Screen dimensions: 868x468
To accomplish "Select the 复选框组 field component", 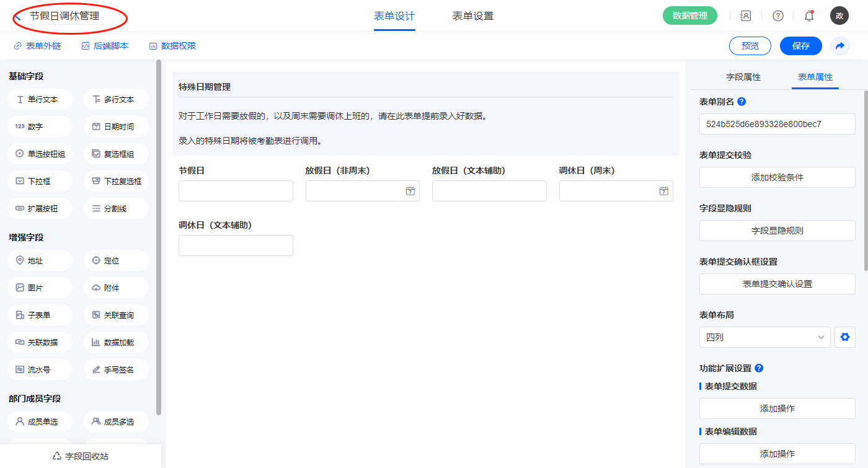I will point(116,154).
